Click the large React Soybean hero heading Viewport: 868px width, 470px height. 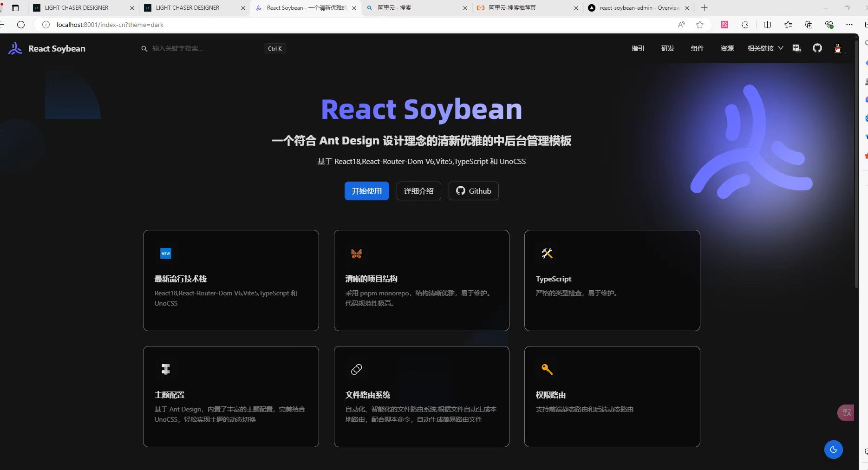point(421,110)
